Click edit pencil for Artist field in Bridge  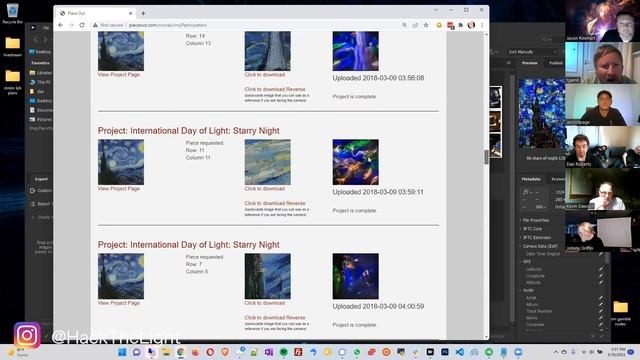(x=601, y=298)
